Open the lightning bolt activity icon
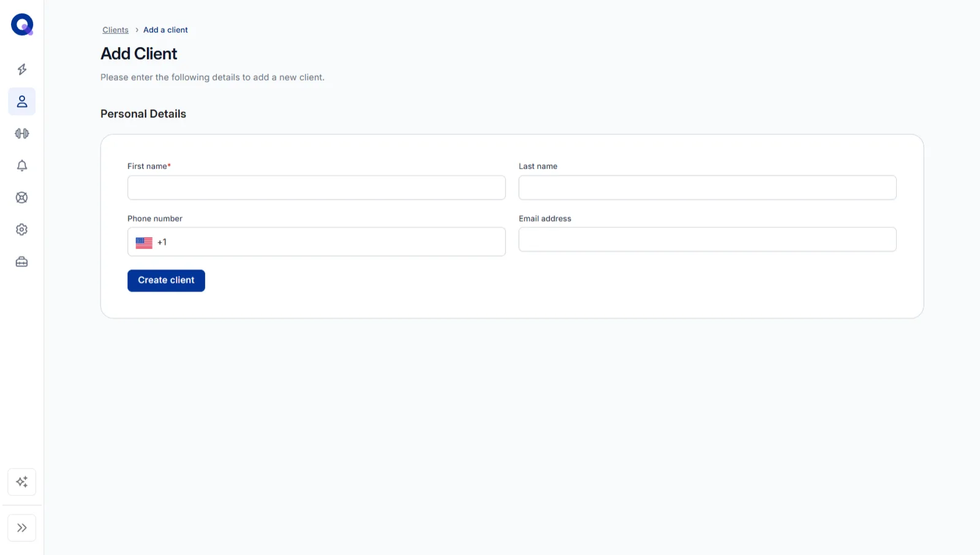980x555 pixels. click(x=22, y=69)
